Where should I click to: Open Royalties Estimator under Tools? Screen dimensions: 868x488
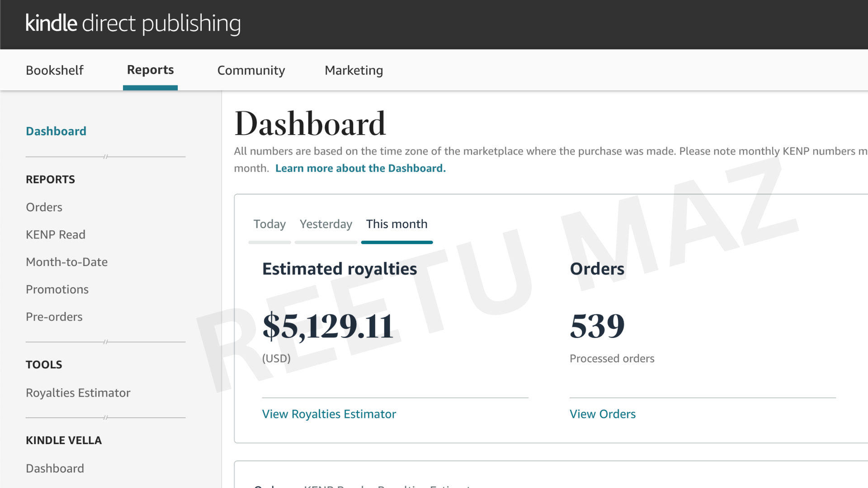point(78,393)
